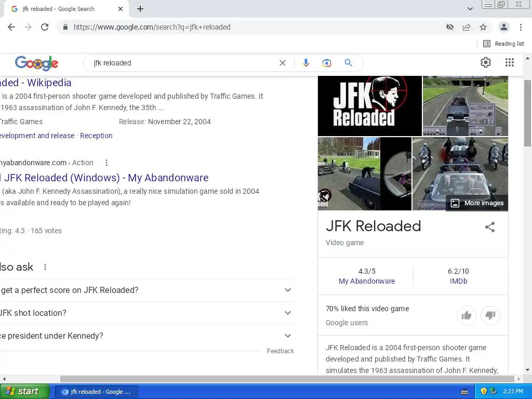Click the horizontal scrollbar thumb
This screenshot has height=399, width=532.
pos(287,379)
